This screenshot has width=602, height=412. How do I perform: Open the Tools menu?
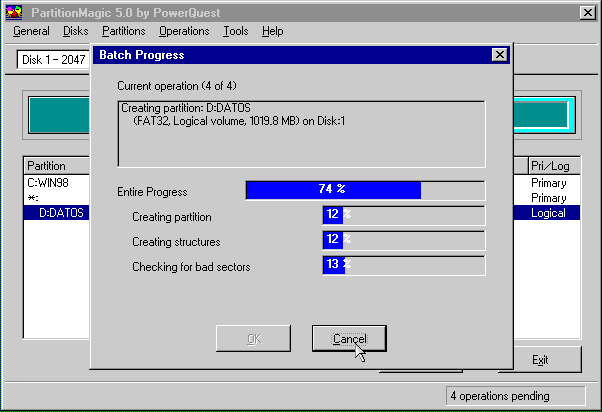tap(236, 31)
